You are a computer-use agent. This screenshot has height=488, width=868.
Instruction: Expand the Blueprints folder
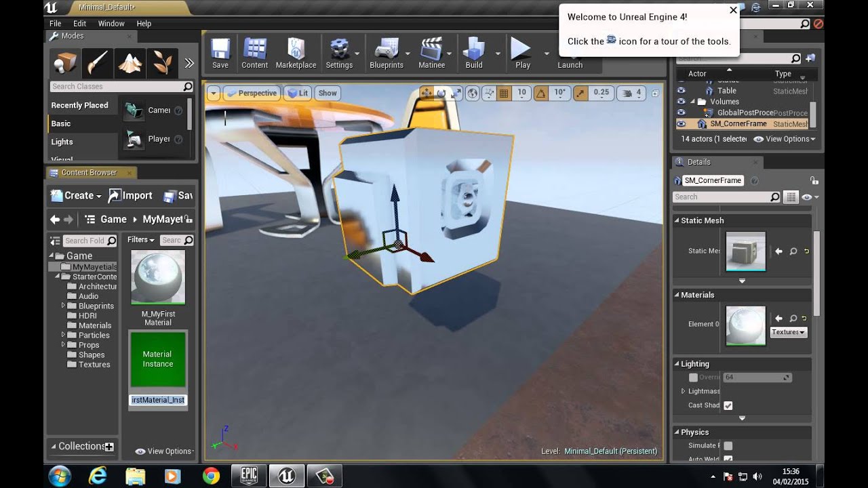coord(64,306)
